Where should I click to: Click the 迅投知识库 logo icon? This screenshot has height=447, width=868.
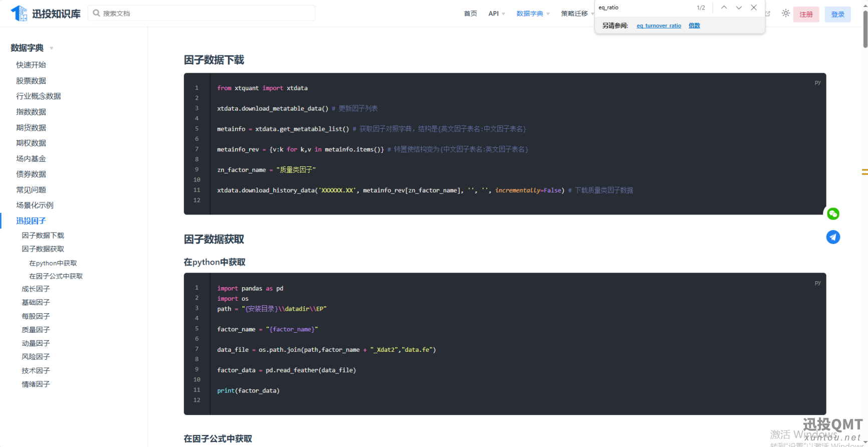[x=19, y=13]
